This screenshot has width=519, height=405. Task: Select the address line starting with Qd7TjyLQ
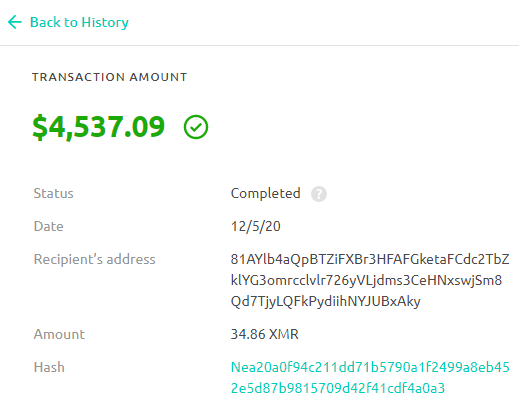click(x=325, y=301)
